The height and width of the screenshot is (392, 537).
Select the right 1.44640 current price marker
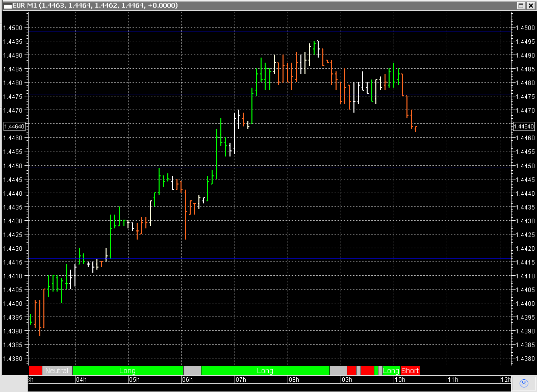[524, 126]
